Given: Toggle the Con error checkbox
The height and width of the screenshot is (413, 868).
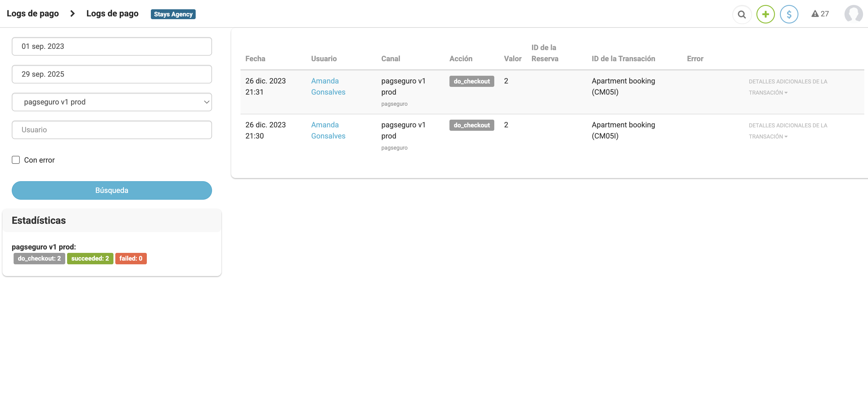Looking at the screenshot, I should point(16,160).
